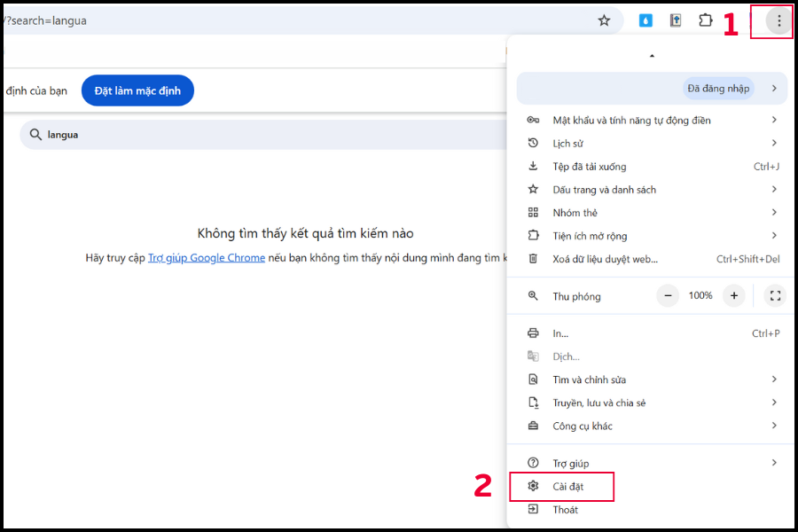798x532 pixels.
Task: Click the second extension icon with arrow
Action: [x=676, y=20]
